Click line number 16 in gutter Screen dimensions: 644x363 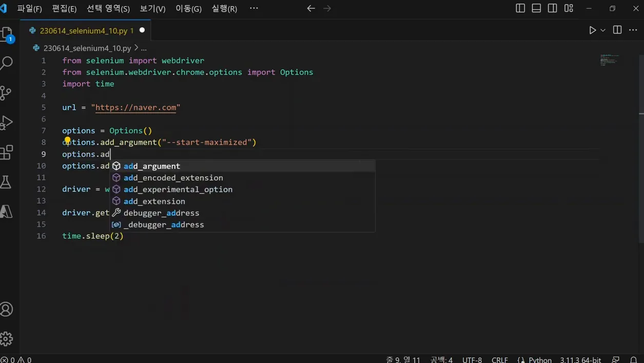pos(41,236)
